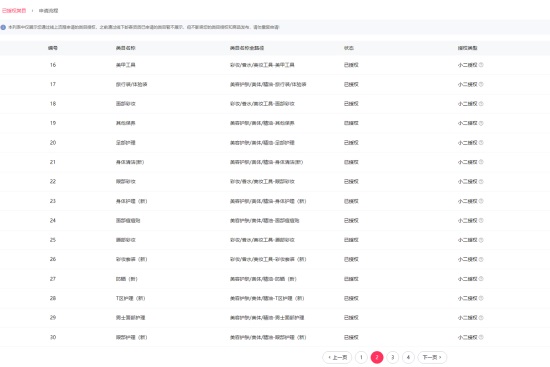Click help icon beside 小二授权 in row 27
550x367 pixels.
click(481, 279)
